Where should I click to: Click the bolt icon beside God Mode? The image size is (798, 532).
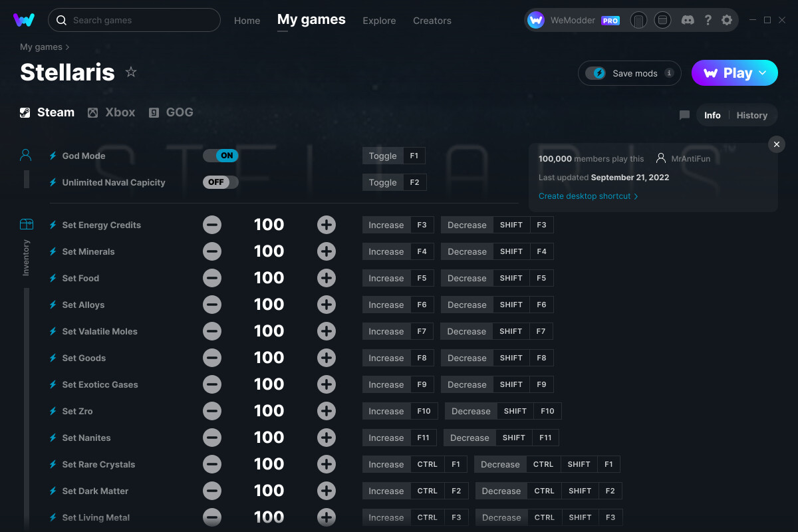pos(53,156)
